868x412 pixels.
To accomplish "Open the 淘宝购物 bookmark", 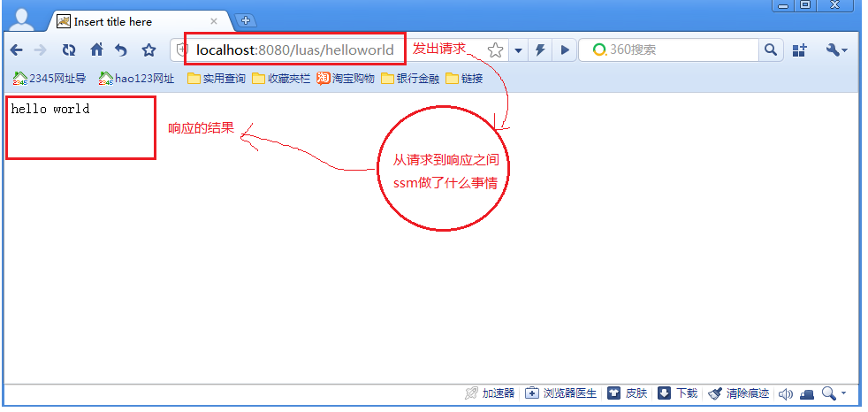I will pos(346,79).
